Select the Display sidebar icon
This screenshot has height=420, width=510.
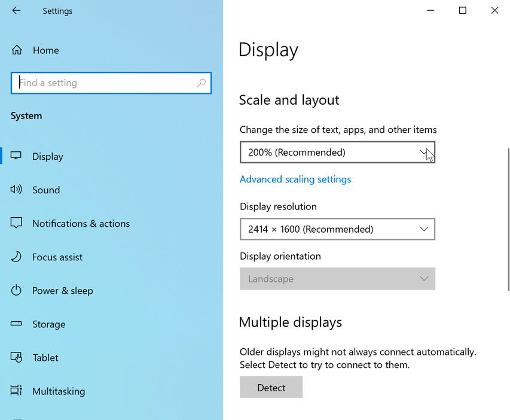(16, 156)
